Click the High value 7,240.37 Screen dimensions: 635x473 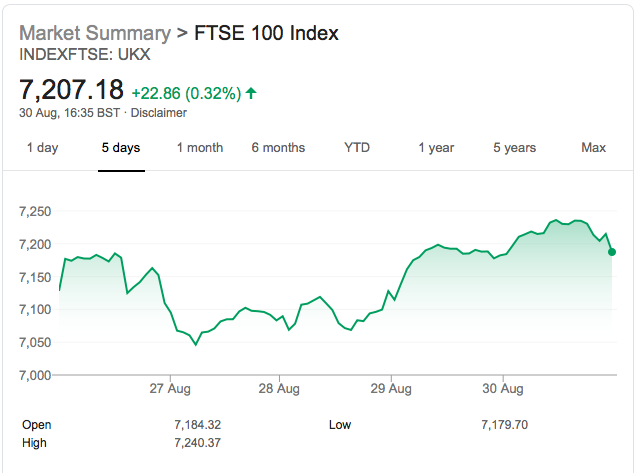(x=198, y=443)
